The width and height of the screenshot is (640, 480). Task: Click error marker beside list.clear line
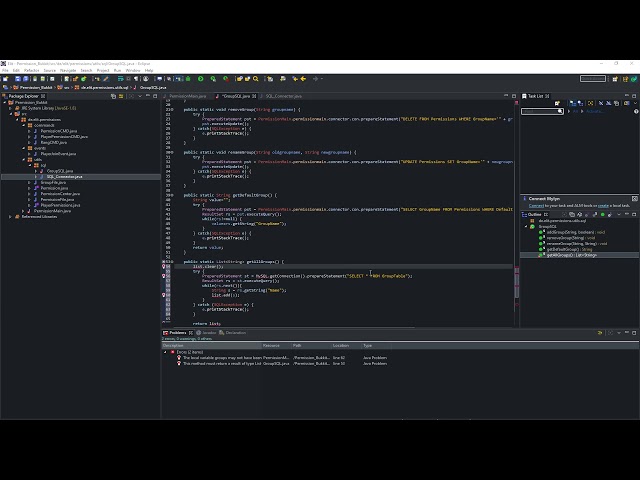[x=164, y=267]
